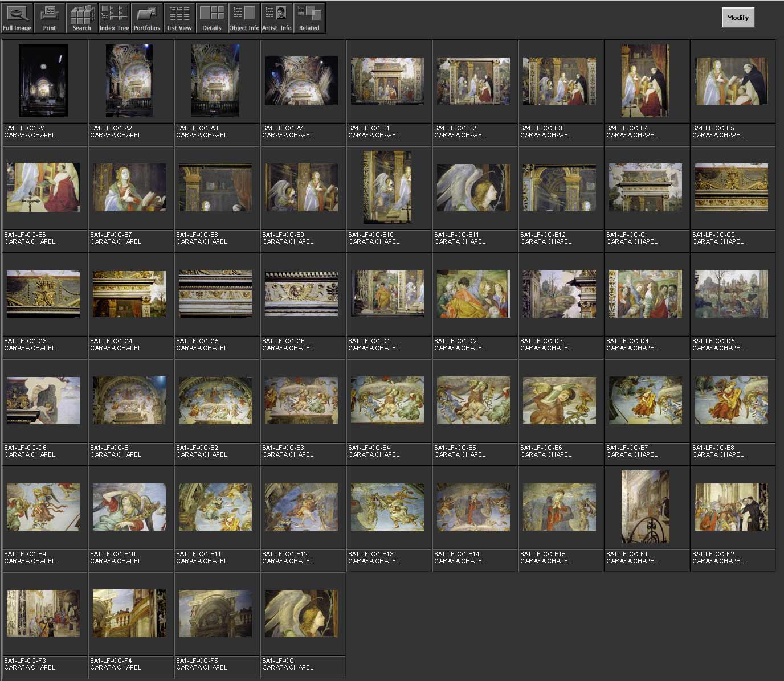
Task: Select thumbnail 6A1-LF-CC-C2
Action: coord(732,187)
